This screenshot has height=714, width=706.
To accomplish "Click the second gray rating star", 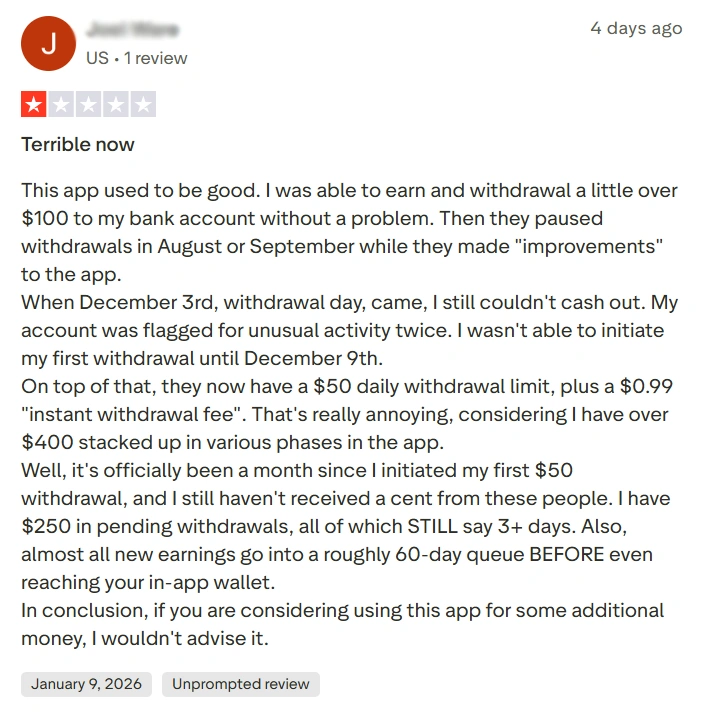I will tap(61, 104).
